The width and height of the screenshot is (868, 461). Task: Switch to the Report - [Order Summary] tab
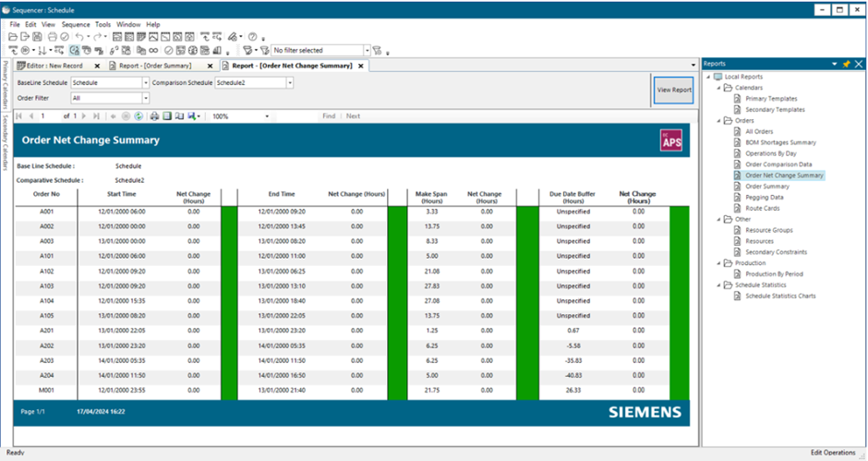(x=154, y=66)
